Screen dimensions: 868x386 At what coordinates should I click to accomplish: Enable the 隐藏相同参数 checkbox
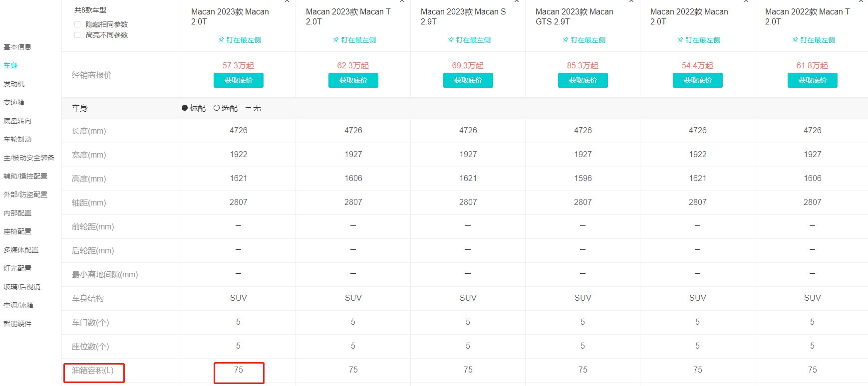(77, 24)
